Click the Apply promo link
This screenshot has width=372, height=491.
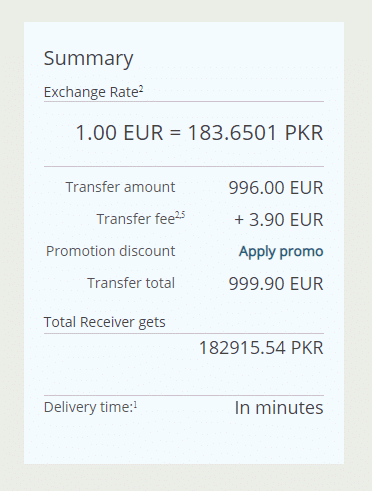281,252
